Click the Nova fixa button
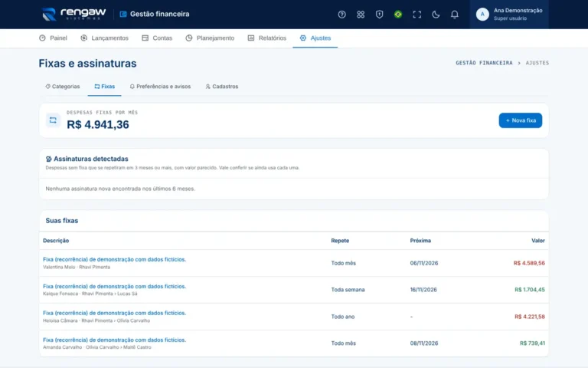This screenshot has width=588, height=368. click(520, 120)
